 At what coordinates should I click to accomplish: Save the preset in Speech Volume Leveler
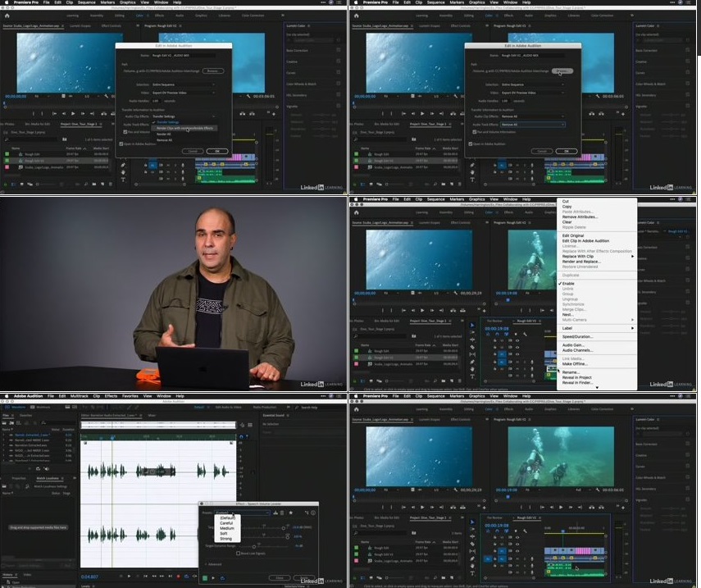point(275,513)
